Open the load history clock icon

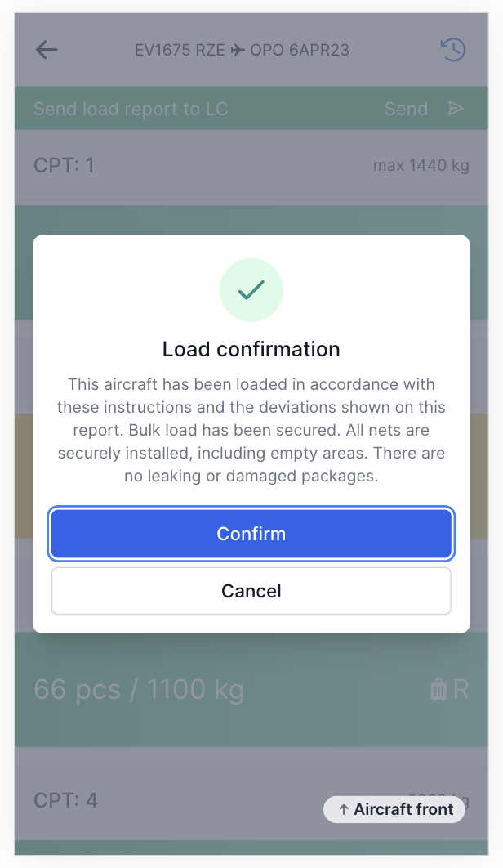[x=452, y=50]
